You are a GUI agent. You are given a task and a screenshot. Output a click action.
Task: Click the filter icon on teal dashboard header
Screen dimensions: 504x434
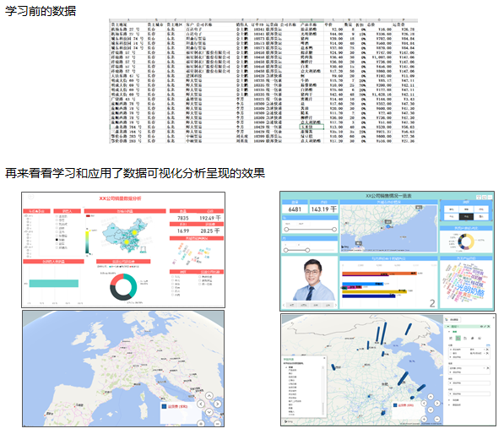click(x=479, y=197)
